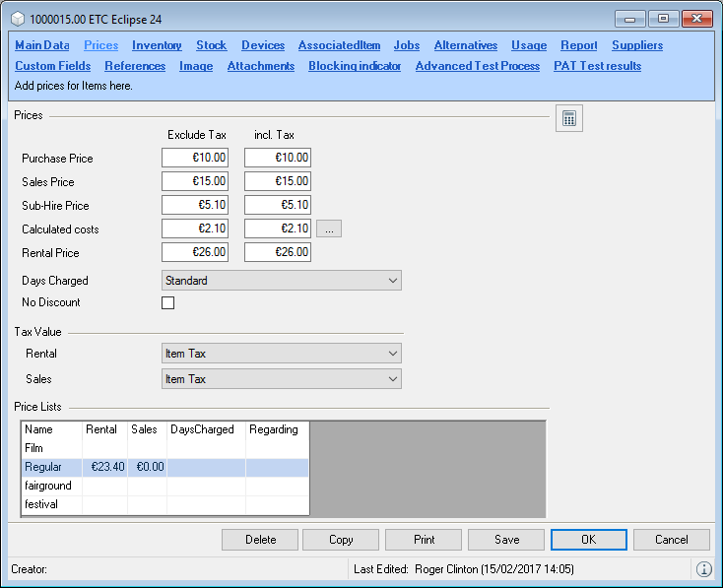Open the Blocking indicator tab
The width and height of the screenshot is (723, 588).
[x=355, y=66]
